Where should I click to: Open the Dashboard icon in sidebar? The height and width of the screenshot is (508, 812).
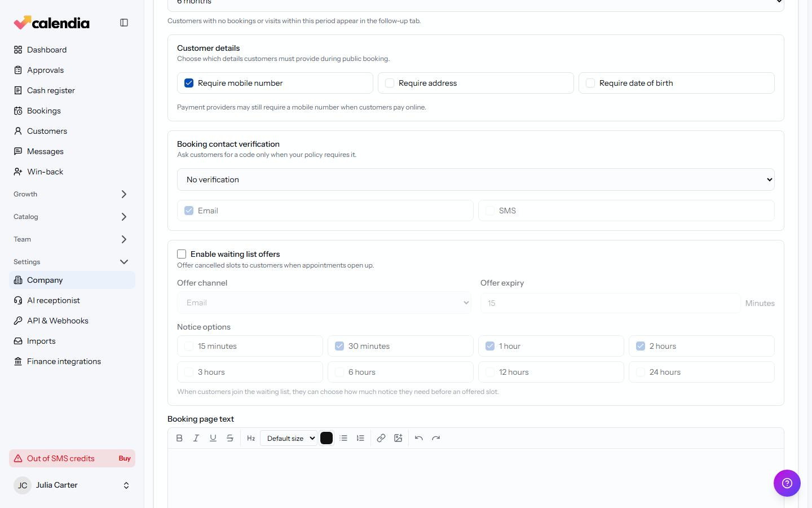[x=18, y=50]
